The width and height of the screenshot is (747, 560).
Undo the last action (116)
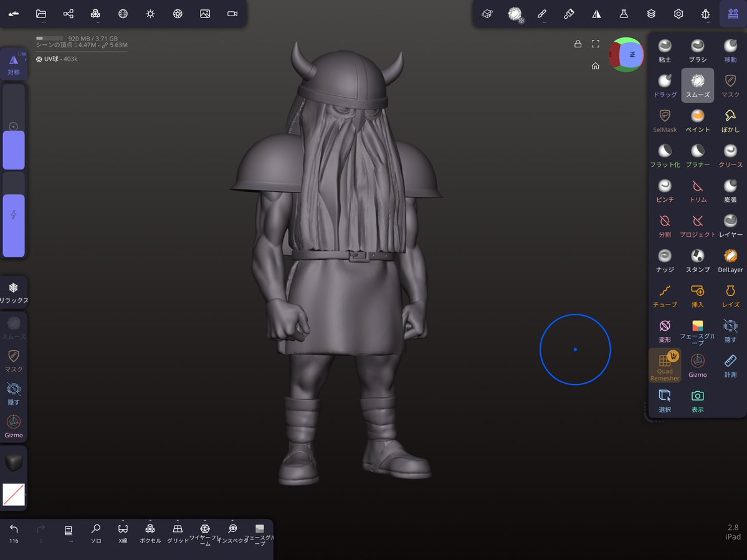click(14, 533)
